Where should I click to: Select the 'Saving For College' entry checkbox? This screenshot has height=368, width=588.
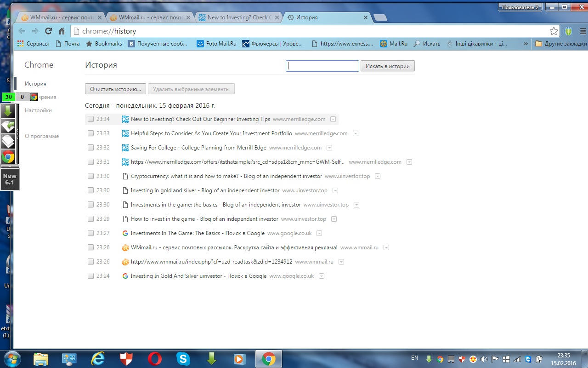point(91,148)
